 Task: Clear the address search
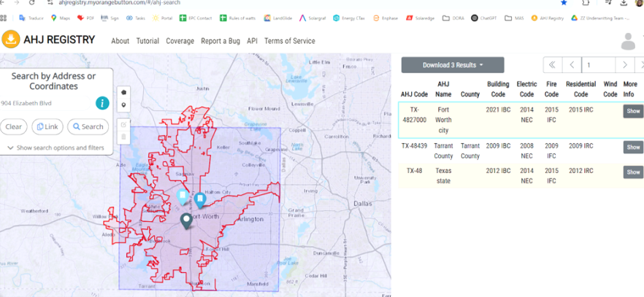click(x=14, y=127)
